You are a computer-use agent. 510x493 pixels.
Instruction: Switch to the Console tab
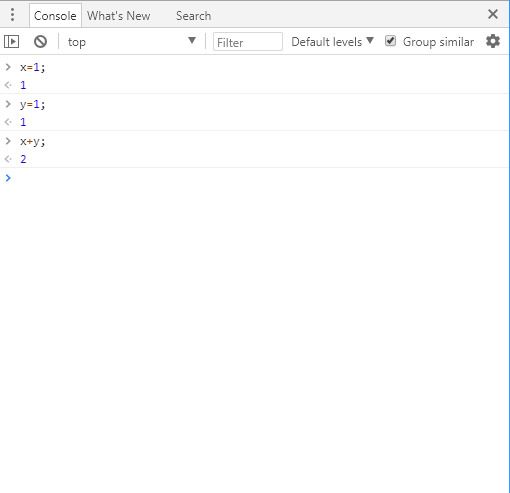pyautogui.click(x=55, y=16)
